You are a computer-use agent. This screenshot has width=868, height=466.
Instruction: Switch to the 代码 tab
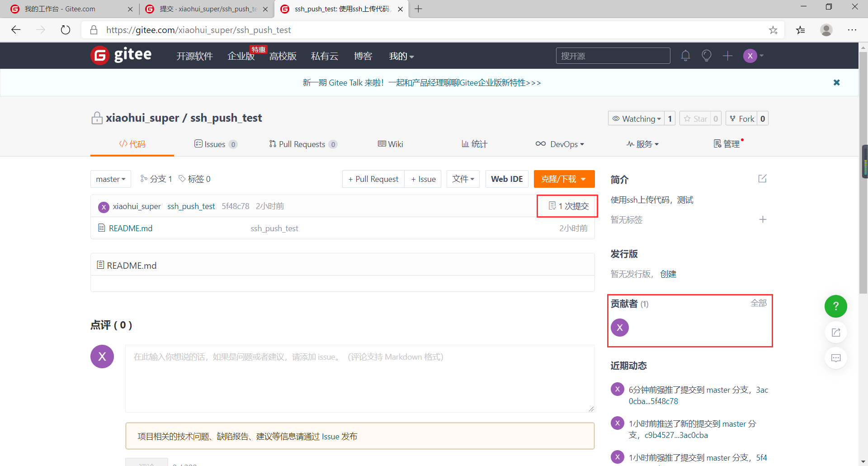point(132,144)
